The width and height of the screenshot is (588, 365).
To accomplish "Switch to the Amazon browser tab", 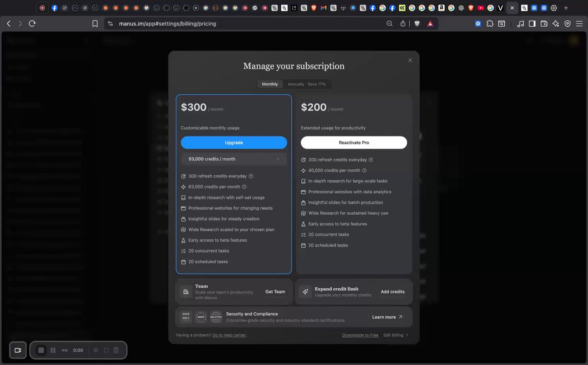I will [441, 8].
